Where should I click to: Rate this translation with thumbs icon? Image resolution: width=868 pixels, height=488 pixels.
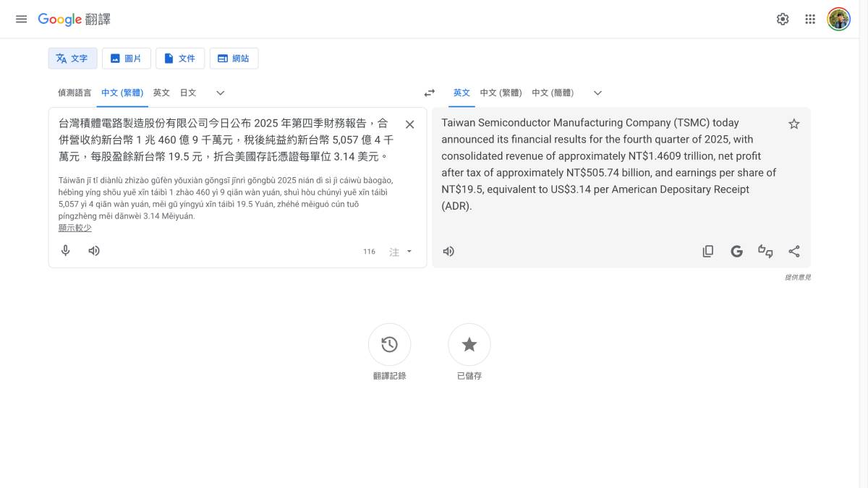[x=765, y=252]
